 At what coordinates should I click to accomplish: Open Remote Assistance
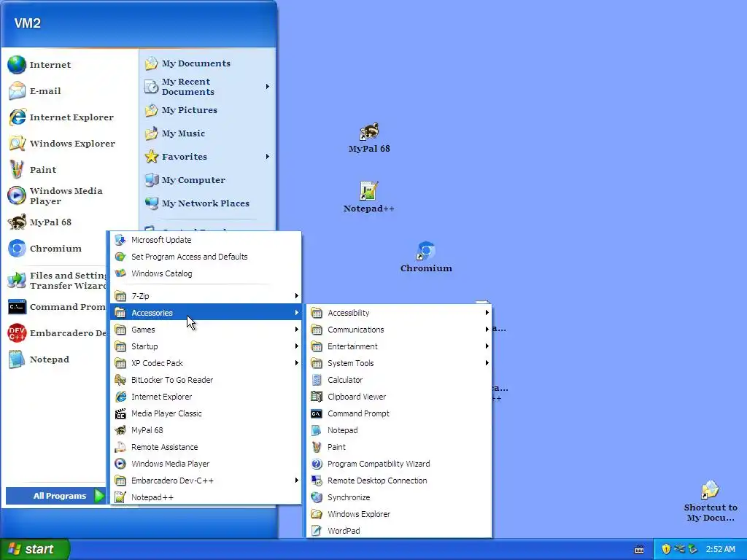[x=206, y=447]
